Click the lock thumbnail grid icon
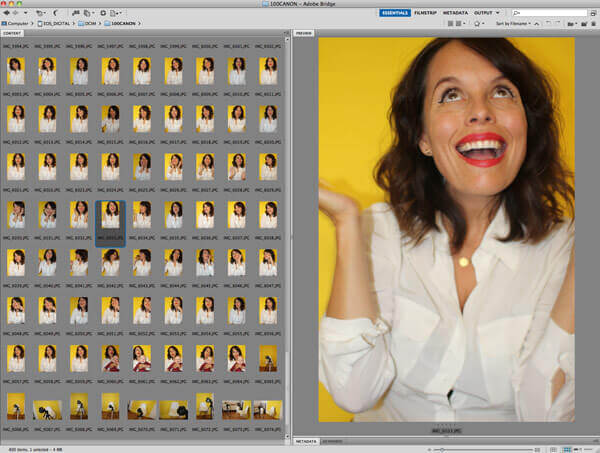 tap(553, 450)
